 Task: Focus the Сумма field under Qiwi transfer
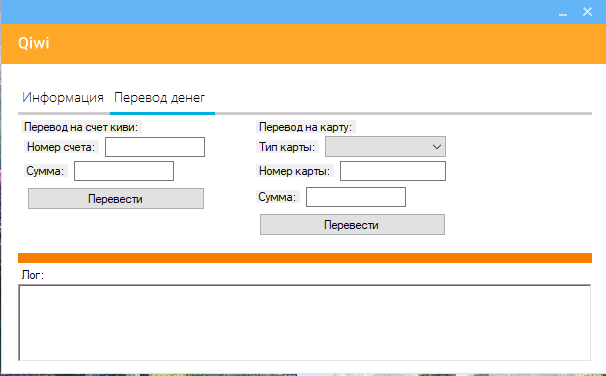tap(124, 171)
